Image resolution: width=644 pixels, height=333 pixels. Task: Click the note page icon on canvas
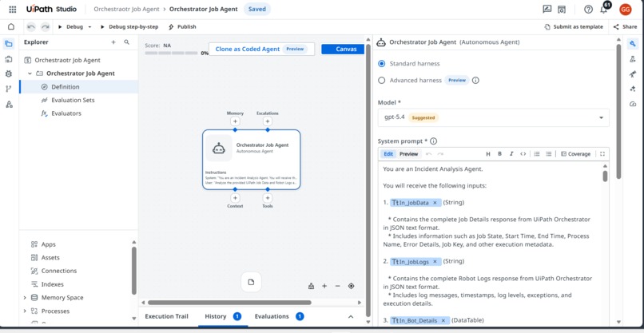(251, 282)
